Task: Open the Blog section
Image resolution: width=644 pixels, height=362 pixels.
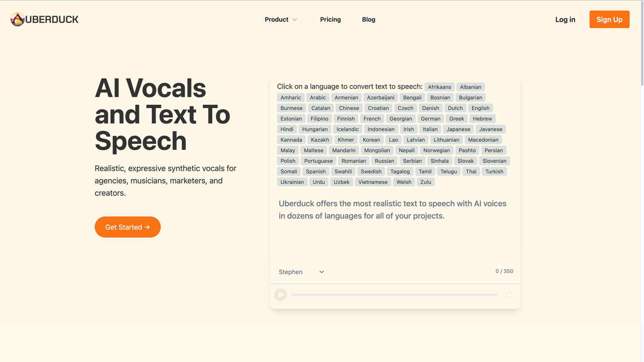Action: 368,19
